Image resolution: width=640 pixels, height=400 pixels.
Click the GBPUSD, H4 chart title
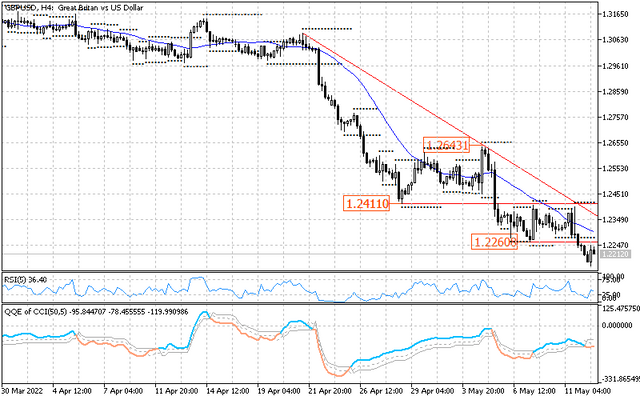click(74, 8)
